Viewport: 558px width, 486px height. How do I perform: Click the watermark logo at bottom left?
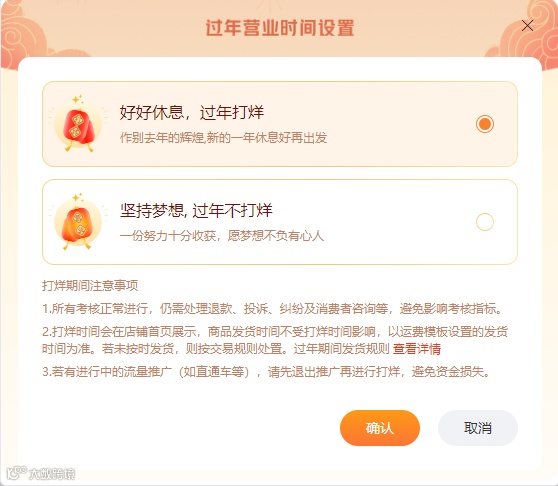tap(41, 473)
